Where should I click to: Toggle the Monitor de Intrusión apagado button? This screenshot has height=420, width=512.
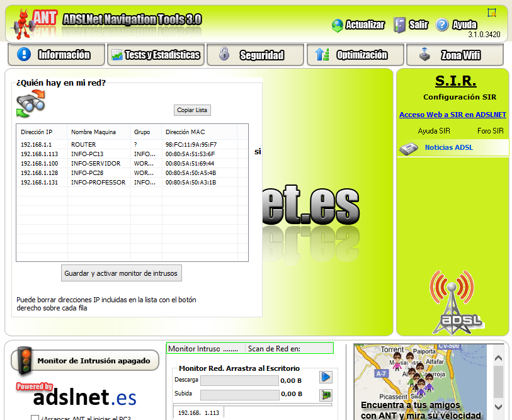85,361
